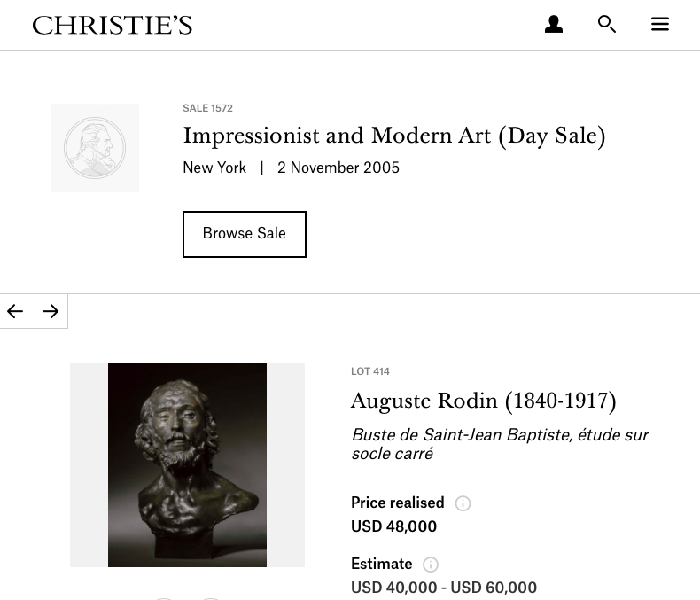Open the hamburger menu
The image size is (700, 600).
click(660, 24)
